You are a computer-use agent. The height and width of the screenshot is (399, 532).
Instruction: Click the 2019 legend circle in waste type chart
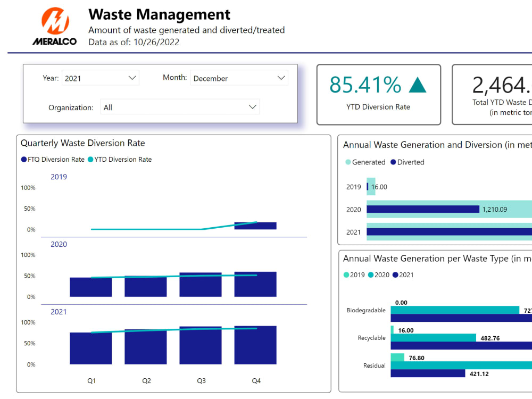(345, 275)
